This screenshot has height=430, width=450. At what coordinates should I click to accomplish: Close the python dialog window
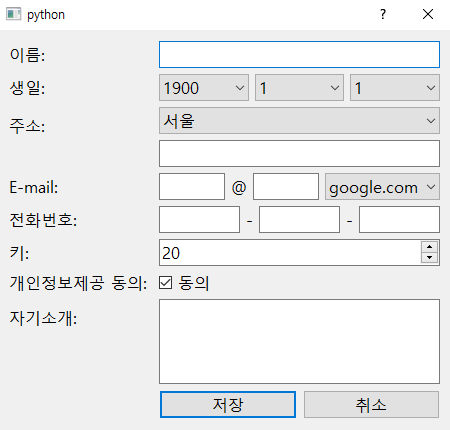click(x=428, y=14)
